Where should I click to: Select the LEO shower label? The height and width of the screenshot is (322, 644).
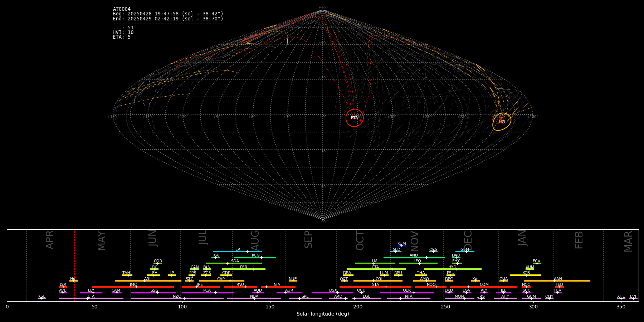tap(418, 261)
